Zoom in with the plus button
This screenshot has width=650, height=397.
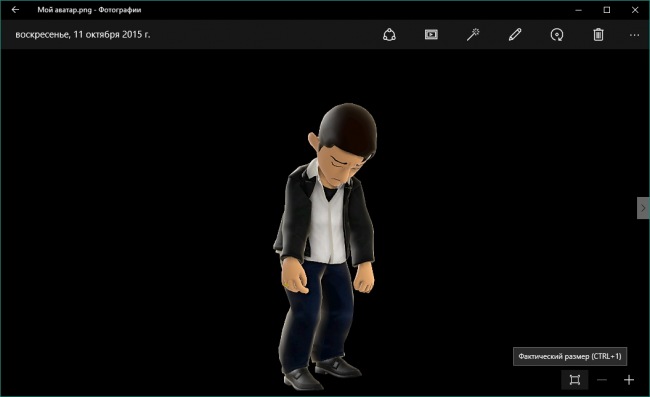(x=629, y=380)
